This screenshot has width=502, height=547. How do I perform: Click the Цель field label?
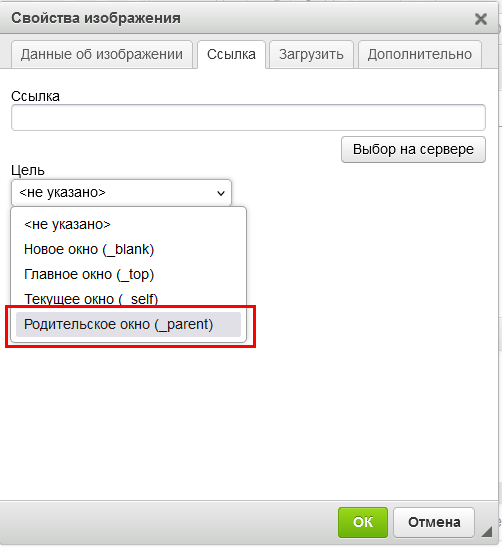pos(28,170)
